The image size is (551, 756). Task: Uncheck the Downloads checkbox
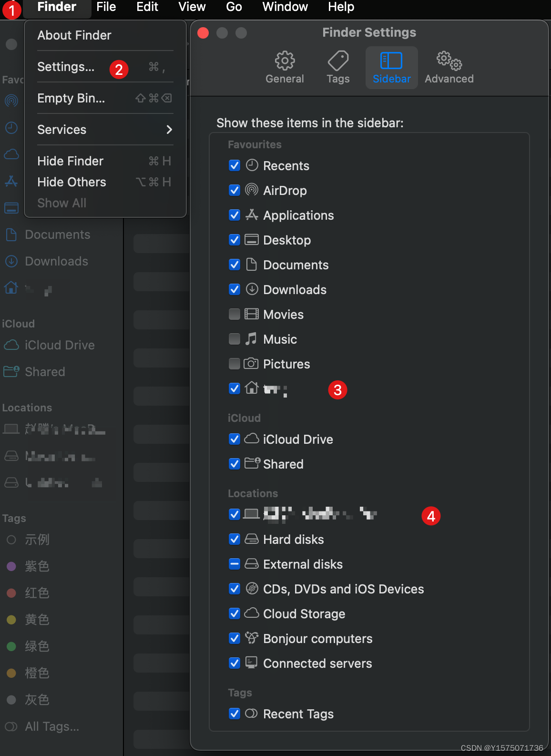(x=235, y=289)
